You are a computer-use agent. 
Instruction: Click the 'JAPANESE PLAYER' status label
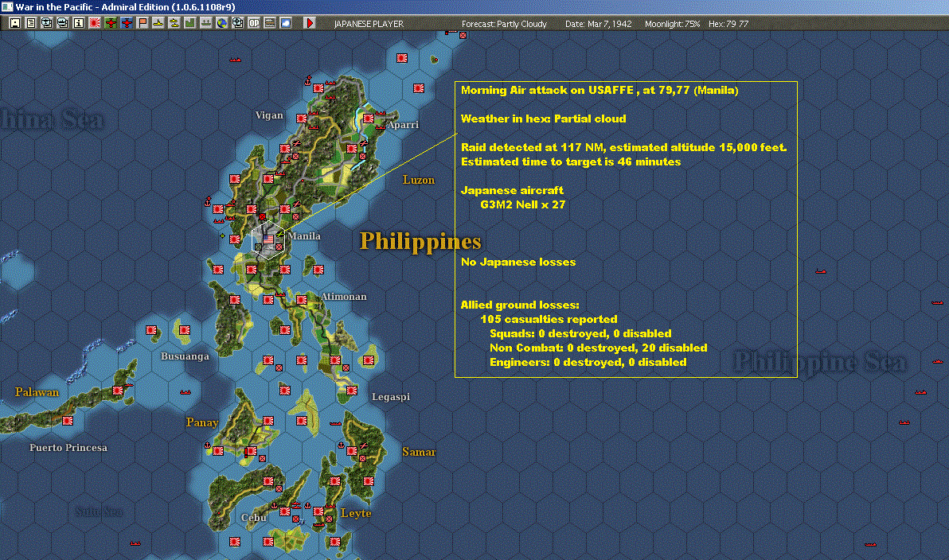369,24
